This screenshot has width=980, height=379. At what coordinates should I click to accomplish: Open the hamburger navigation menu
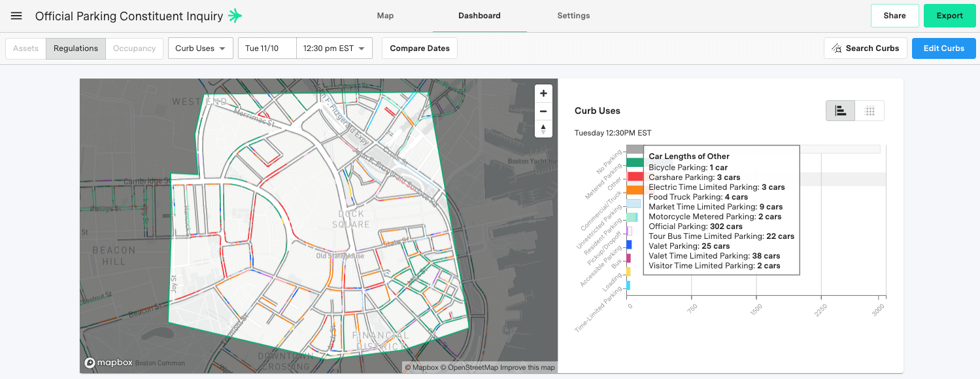pos(16,16)
